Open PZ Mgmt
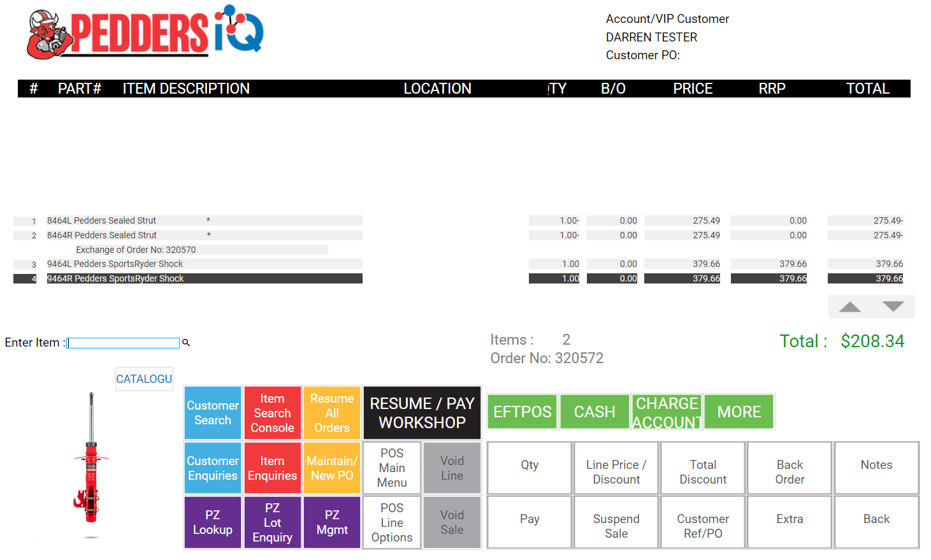Viewport: 931px width, 560px height. coord(332,522)
